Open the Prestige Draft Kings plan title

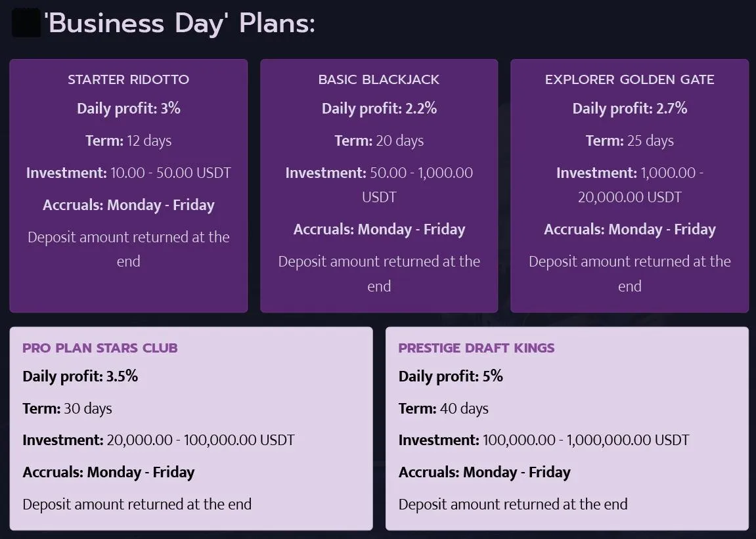(x=476, y=348)
